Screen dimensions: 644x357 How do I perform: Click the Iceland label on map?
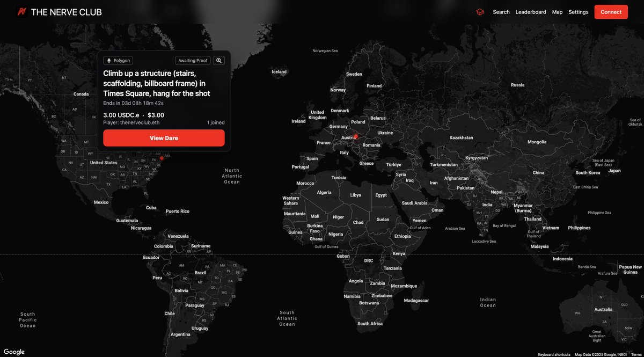click(279, 71)
